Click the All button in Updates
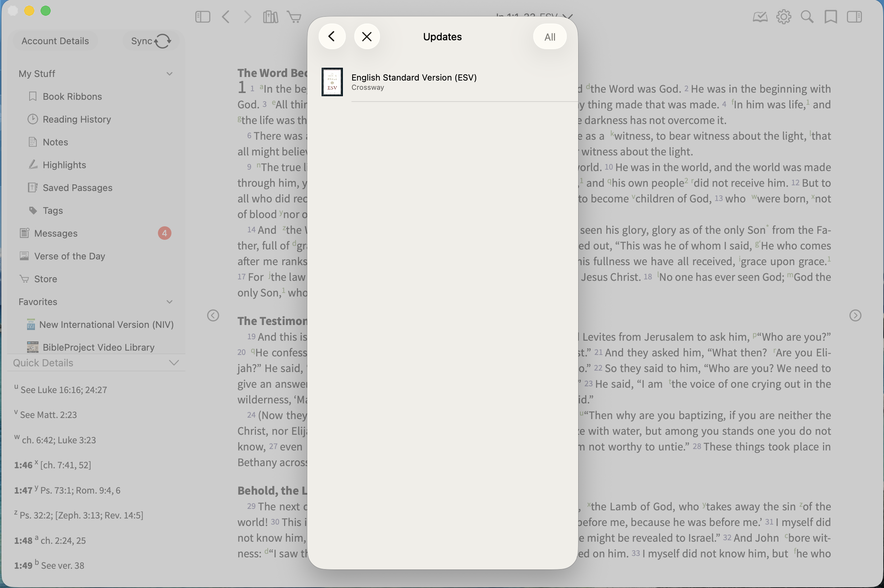 tap(549, 37)
